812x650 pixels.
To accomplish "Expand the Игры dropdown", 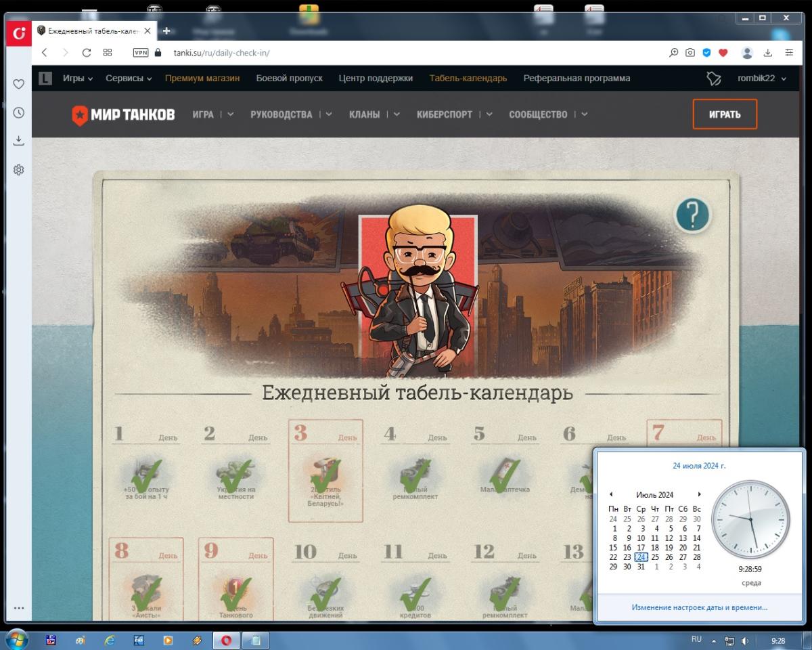I will coord(78,79).
